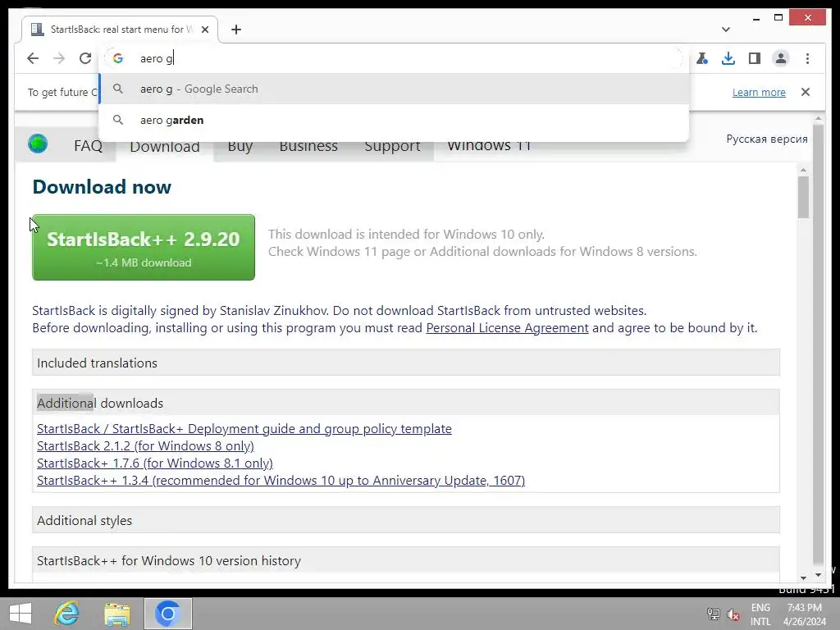Click the StartIsBack globe logo
The height and width of the screenshot is (630, 840).
pos(38,144)
